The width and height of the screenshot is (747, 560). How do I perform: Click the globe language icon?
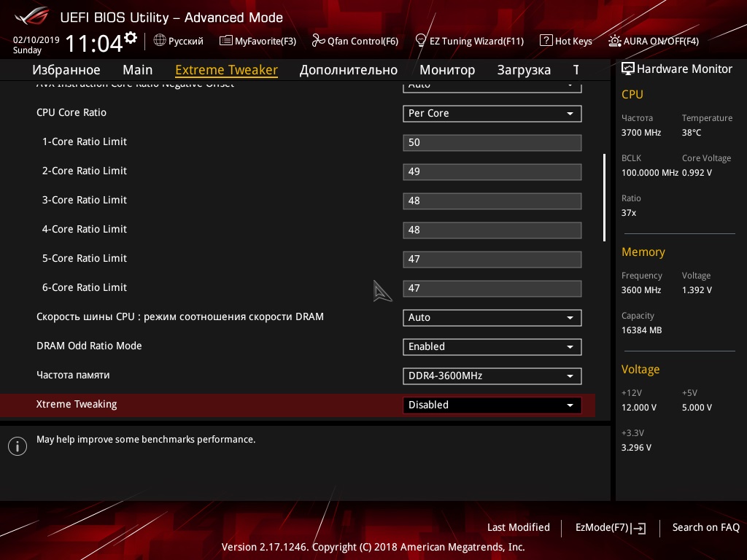(160, 41)
